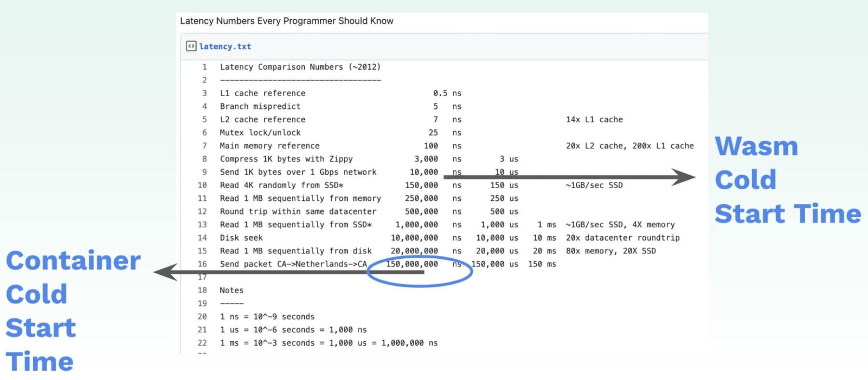Click 'Send packet CA->Netherlands->CA' text
This screenshot has height=380, width=868.
coord(293,264)
